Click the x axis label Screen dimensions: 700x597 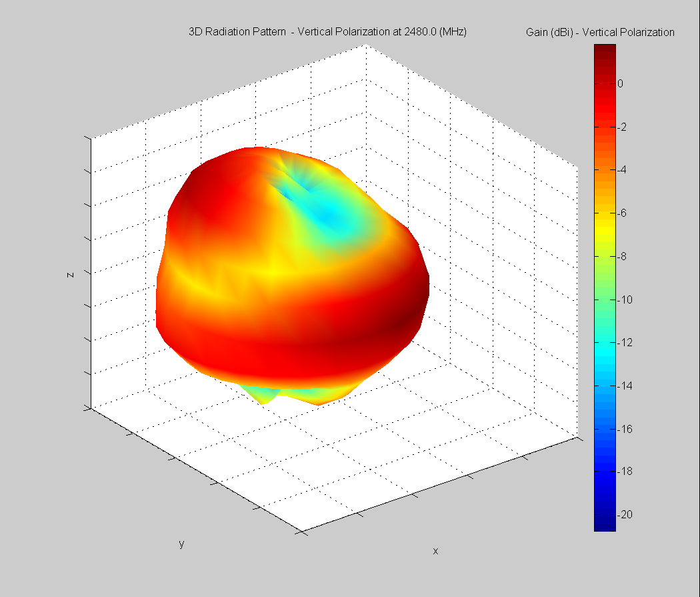click(x=435, y=552)
